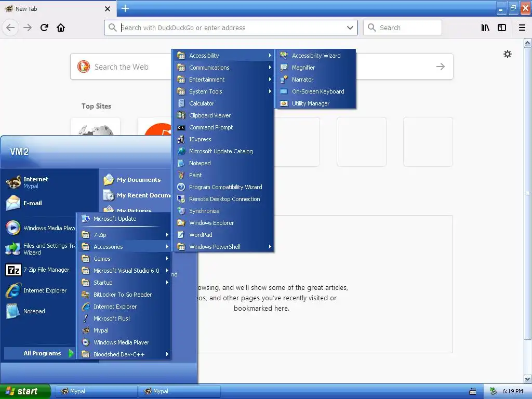Click the IExpress icon
The image size is (532, 399).
point(181,139)
